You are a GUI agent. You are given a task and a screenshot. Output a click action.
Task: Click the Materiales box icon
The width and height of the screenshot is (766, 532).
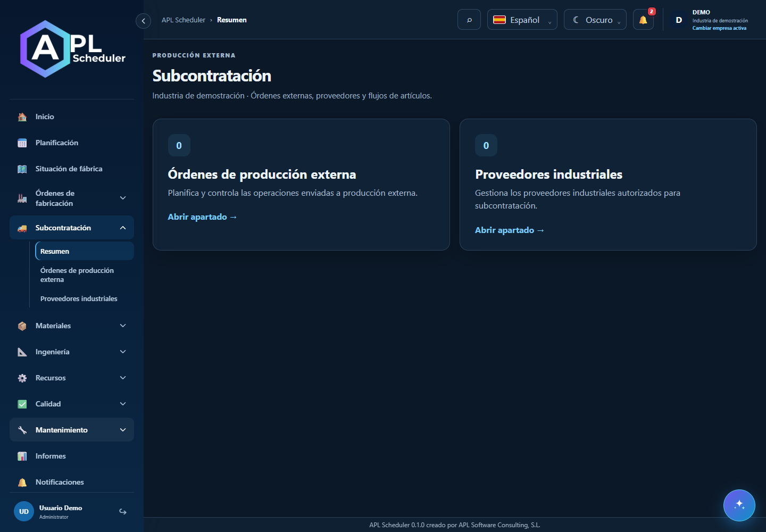(22, 326)
